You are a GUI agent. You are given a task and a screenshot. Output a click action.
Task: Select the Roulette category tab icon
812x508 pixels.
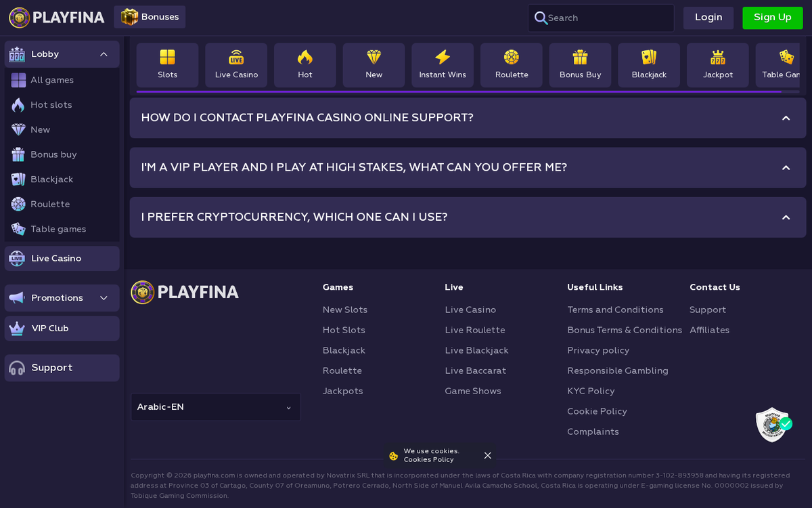[512, 57]
